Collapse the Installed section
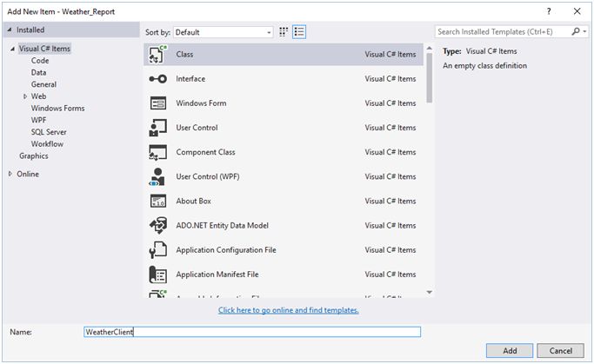This screenshot has height=364, width=594. tap(10, 30)
